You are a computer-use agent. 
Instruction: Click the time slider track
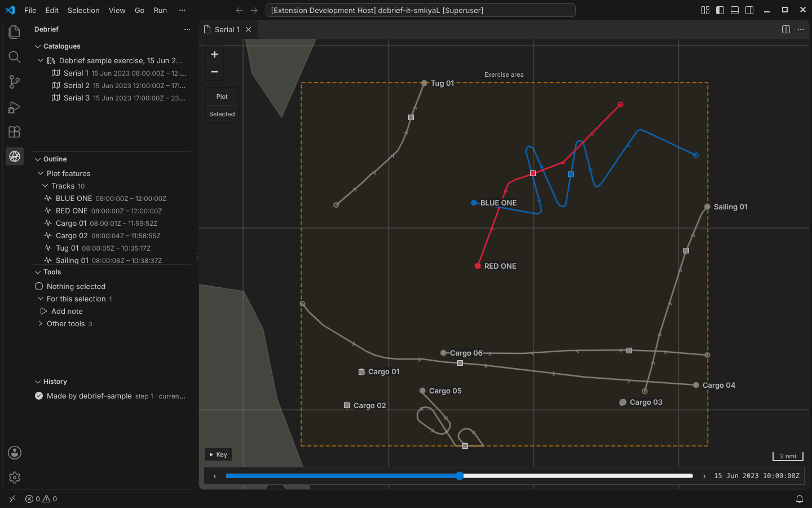tap(460, 476)
